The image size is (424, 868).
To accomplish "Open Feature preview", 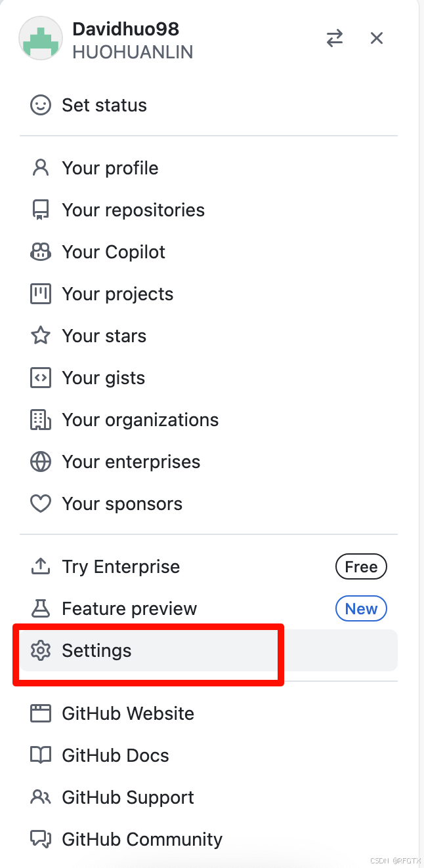I will (129, 609).
